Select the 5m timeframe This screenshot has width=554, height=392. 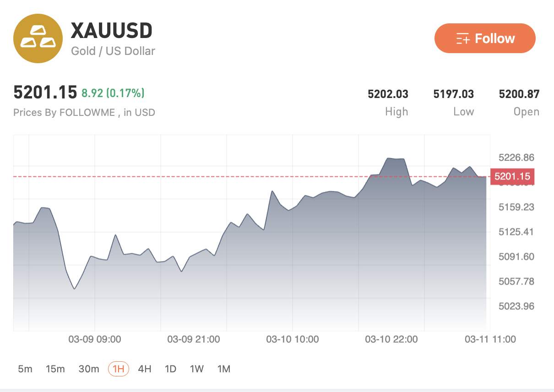25,369
